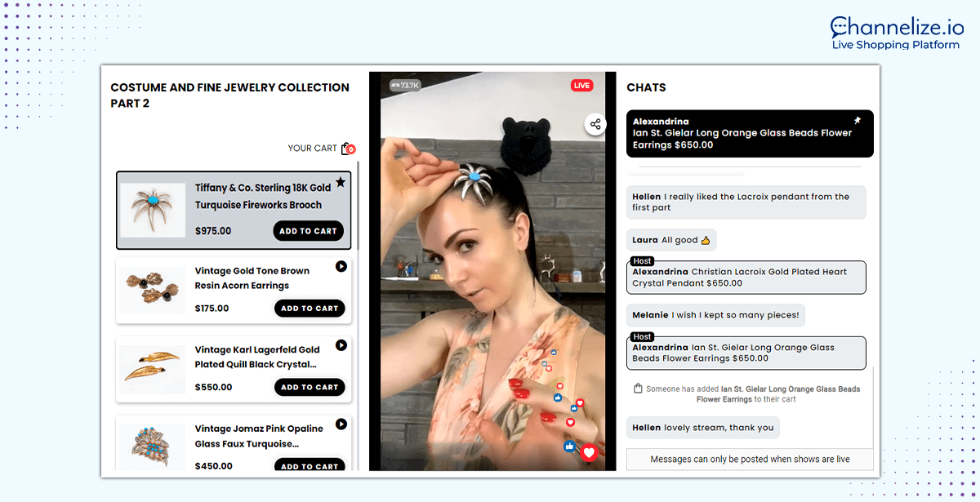The width and height of the screenshot is (980, 502).
Task: Click the $550.00 price
Action: point(213,388)
